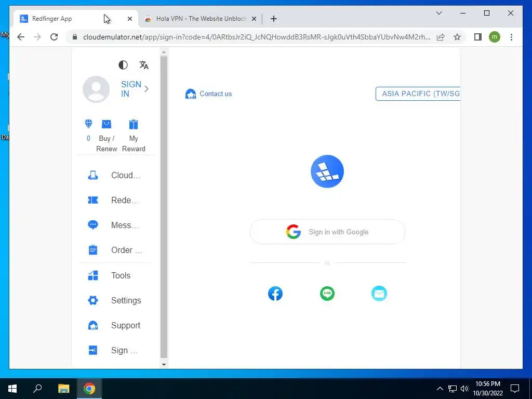Switch to the Hola VPN tab

(x=200, y=19)
